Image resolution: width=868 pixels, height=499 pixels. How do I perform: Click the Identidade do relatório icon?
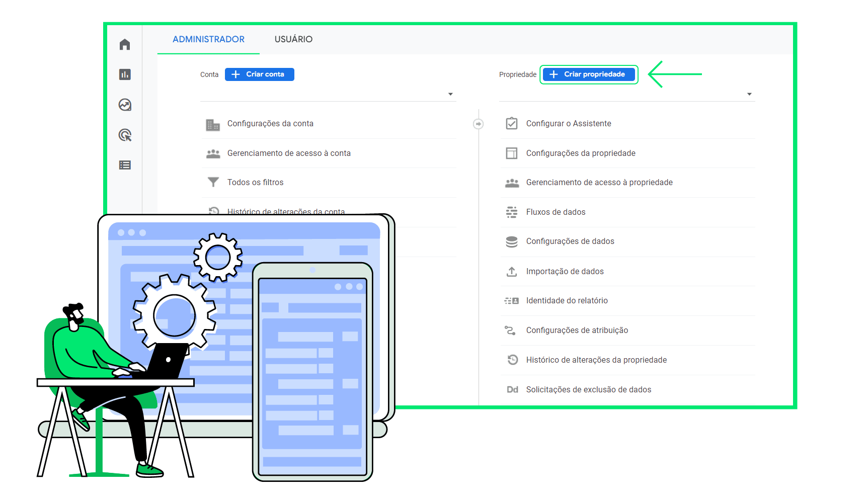pos(512,301)
